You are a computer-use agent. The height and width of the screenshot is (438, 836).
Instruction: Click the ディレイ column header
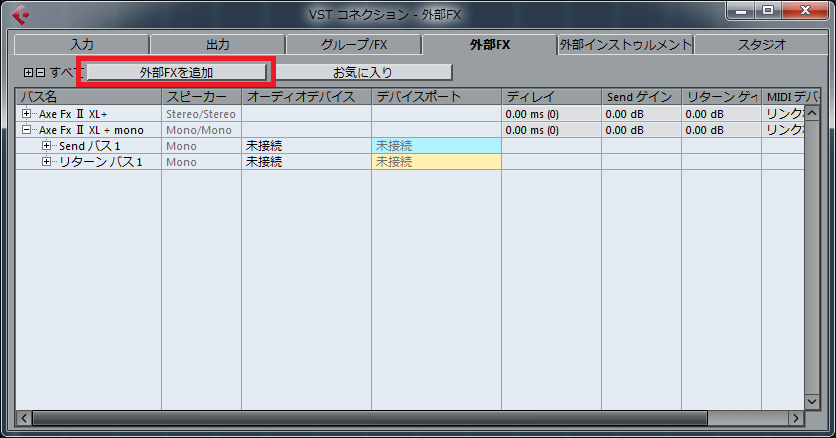pyautogui.click(x=551, y=97)
